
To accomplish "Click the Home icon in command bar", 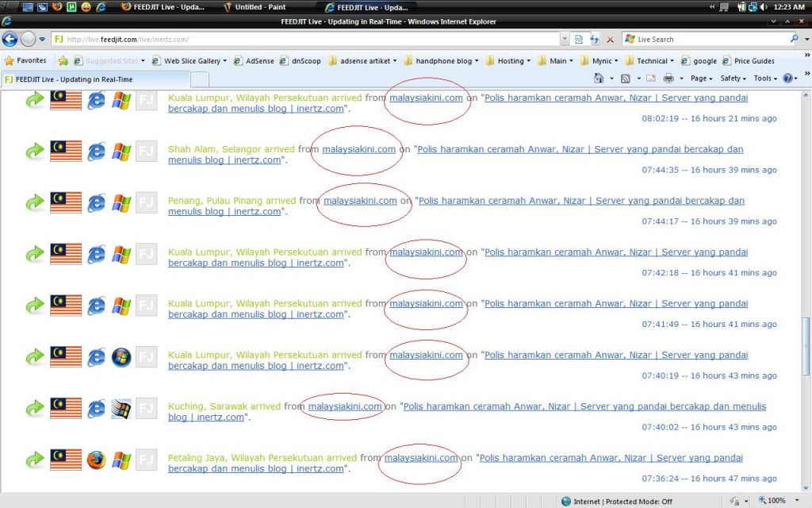I will 599,79.
